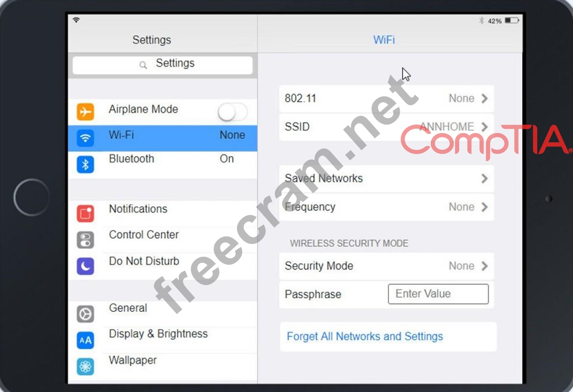This screenshot has width=573, height=392.
Task: Tap the Display & Brightness AA icon
Action: coord(85,340)
